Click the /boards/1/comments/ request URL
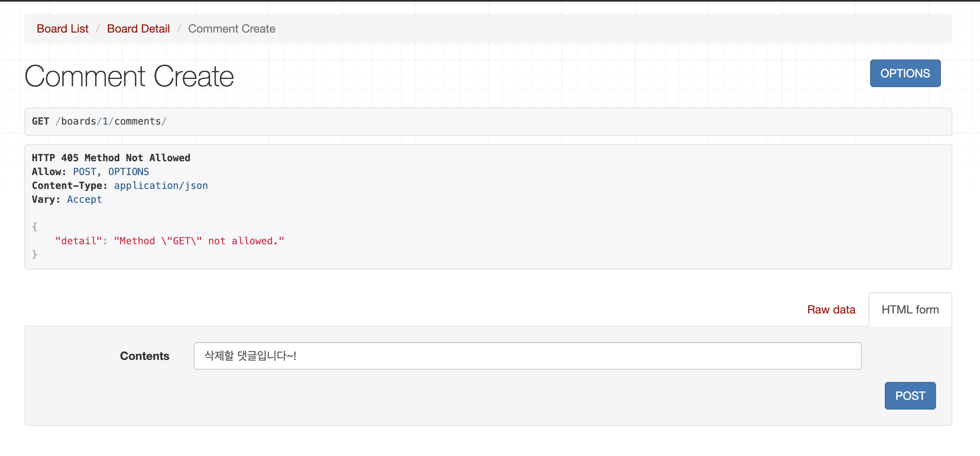Image resolution: width=980 pixels, height=456 pixels. (x=111, y=121)
